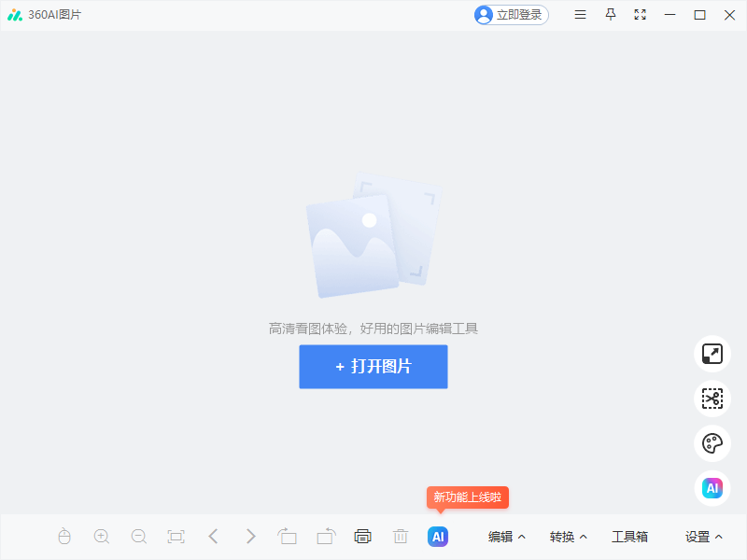Open the hamburger menu in the title bar
The height and width of the screenshot is (560, 747).
pyautogui.click(x=580, y=15)
